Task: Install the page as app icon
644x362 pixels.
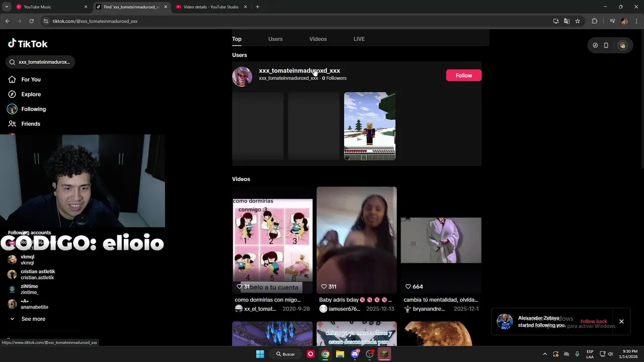Action: pos(556,21)
